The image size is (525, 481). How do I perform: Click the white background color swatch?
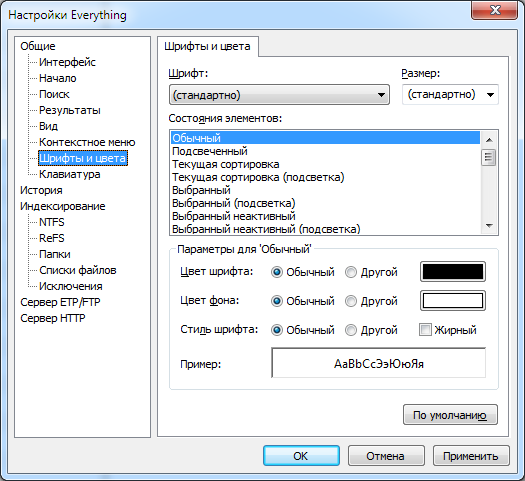[453, 301]
